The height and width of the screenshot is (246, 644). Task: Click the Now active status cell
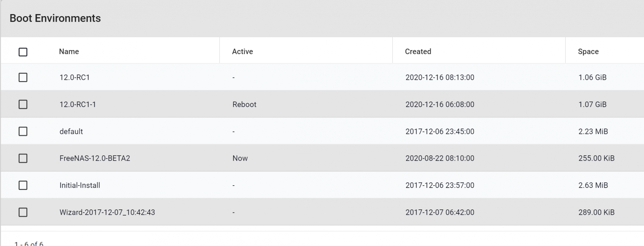(240, 158)
